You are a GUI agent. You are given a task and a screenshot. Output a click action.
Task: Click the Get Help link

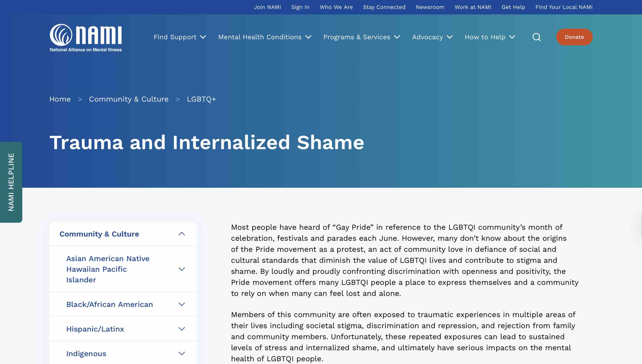[x=513, y=7]
